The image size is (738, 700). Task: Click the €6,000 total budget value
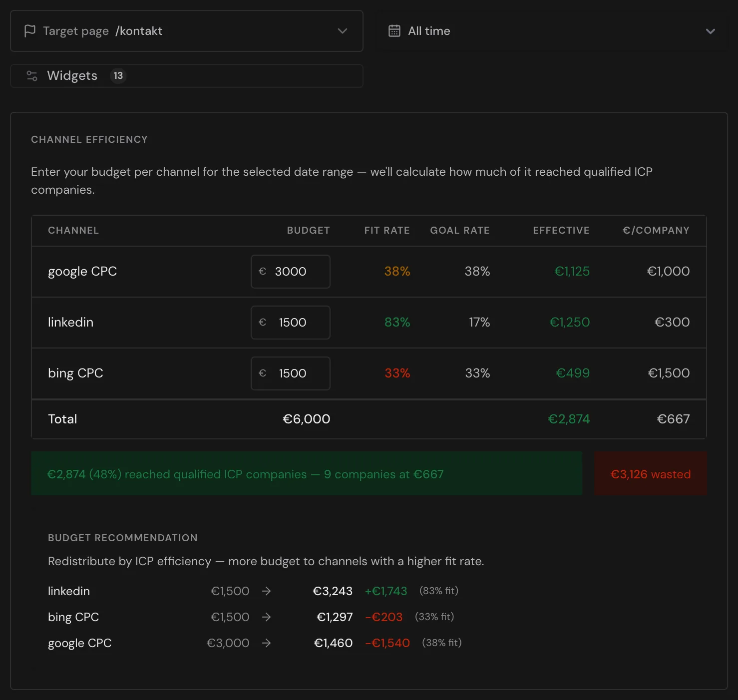[306, 419]
